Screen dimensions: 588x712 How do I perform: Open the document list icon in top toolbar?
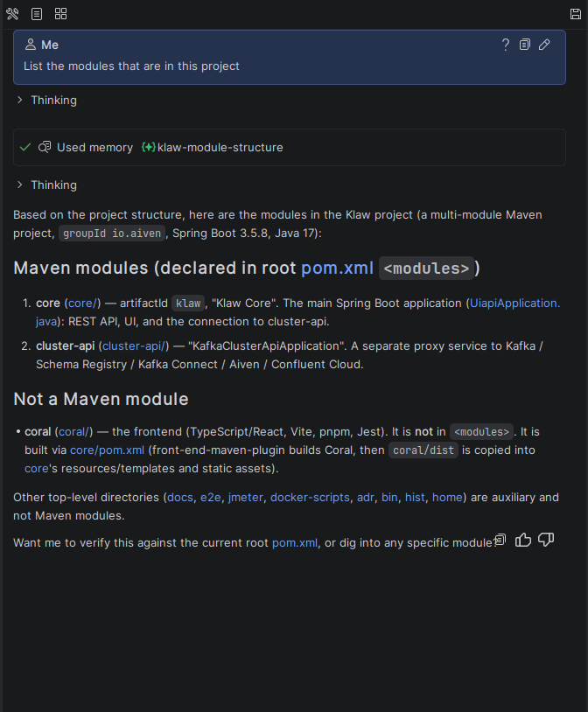(37, 14)
